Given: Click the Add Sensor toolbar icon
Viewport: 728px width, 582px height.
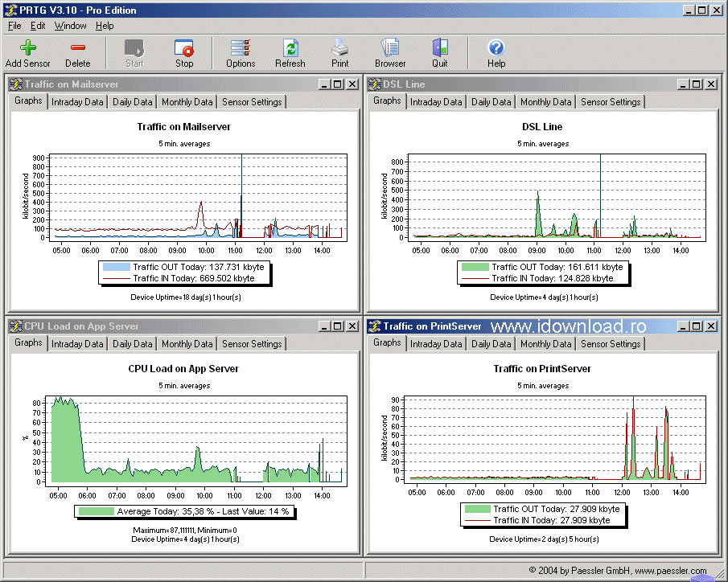Looking at the screenshot, I should pos(28,47).
